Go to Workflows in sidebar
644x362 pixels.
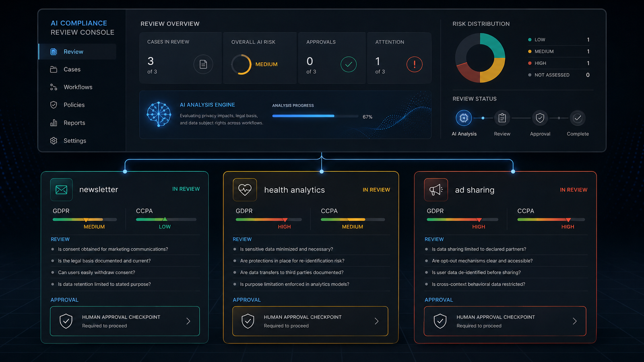[x=77, y=87]
